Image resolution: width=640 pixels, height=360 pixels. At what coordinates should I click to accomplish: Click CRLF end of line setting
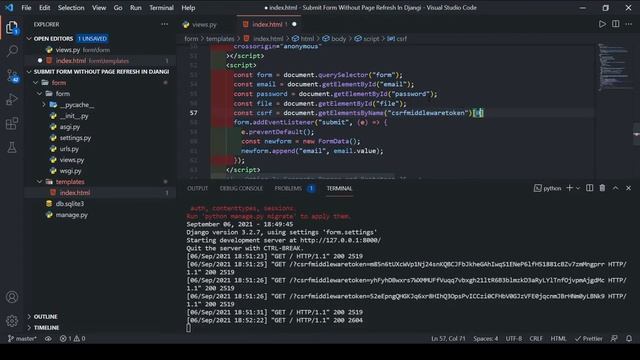[536, 338]
